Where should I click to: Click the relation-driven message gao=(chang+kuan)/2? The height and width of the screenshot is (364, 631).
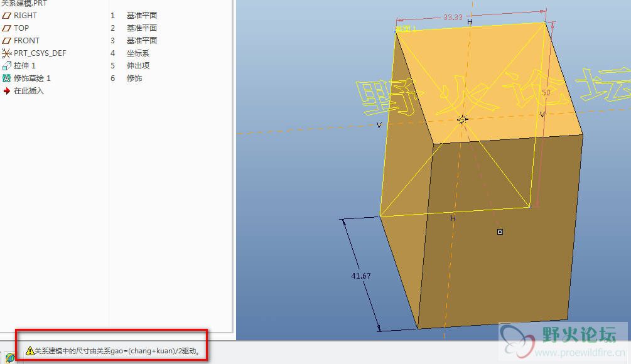[117, 351]
